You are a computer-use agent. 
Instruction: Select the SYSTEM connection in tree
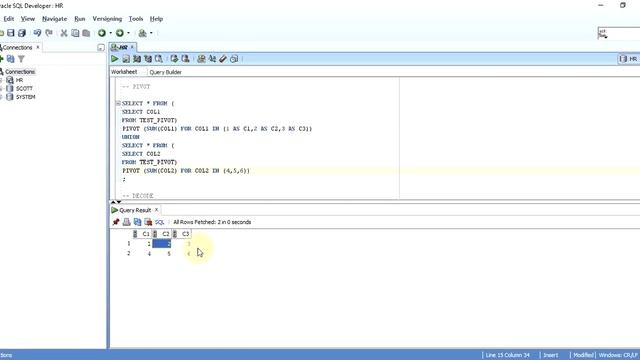pos(25,97)
